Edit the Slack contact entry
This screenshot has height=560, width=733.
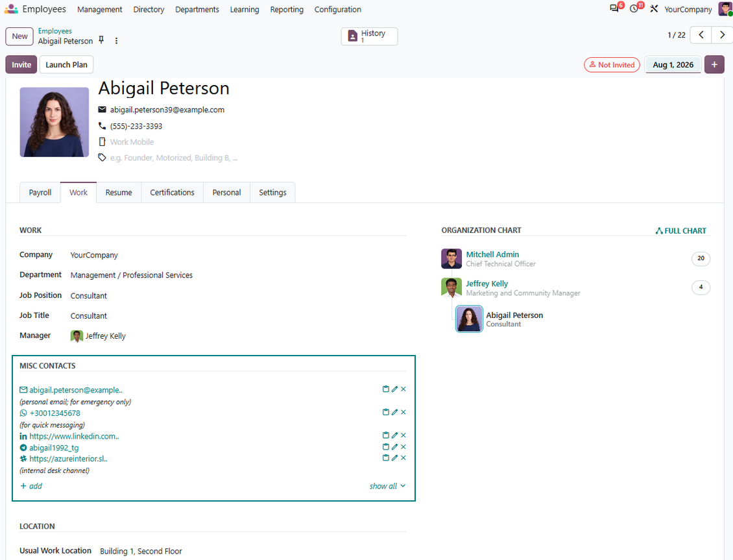394,457
